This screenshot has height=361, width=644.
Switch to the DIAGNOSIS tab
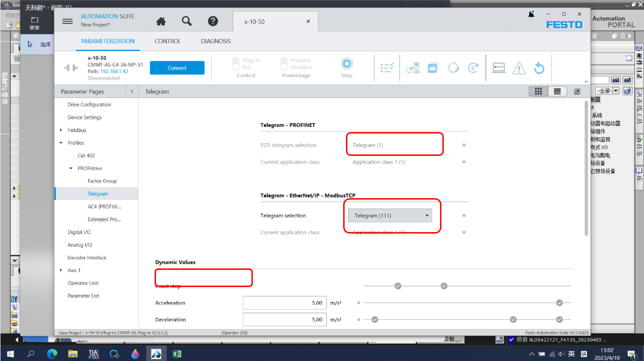click(x=216, y=41)
